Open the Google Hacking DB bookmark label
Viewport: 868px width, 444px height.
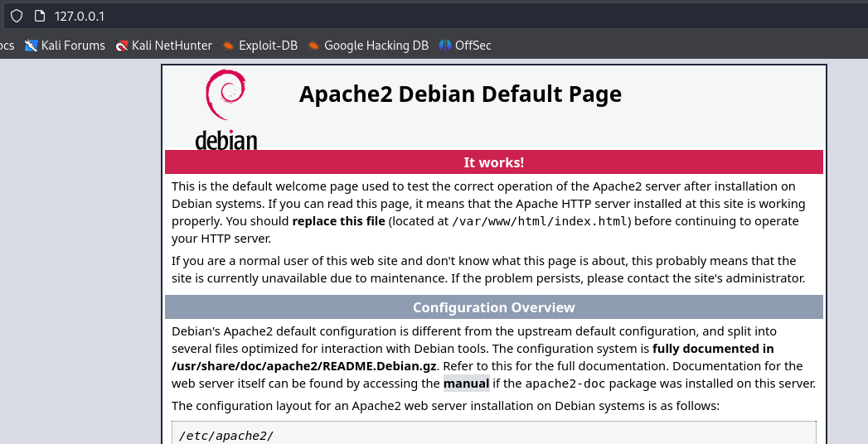pyautogui.click(x=376, y=46)
